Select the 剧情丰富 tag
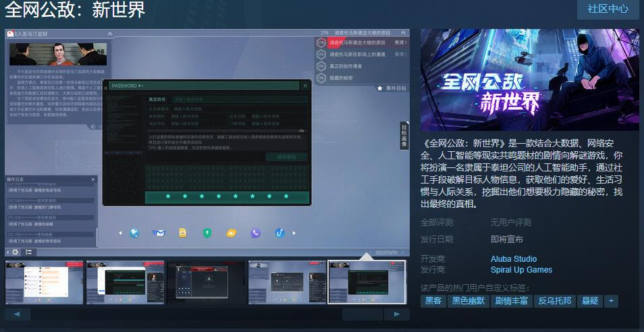Image resolution: width=644 pixels, height=332 pixels. point(511,301)
